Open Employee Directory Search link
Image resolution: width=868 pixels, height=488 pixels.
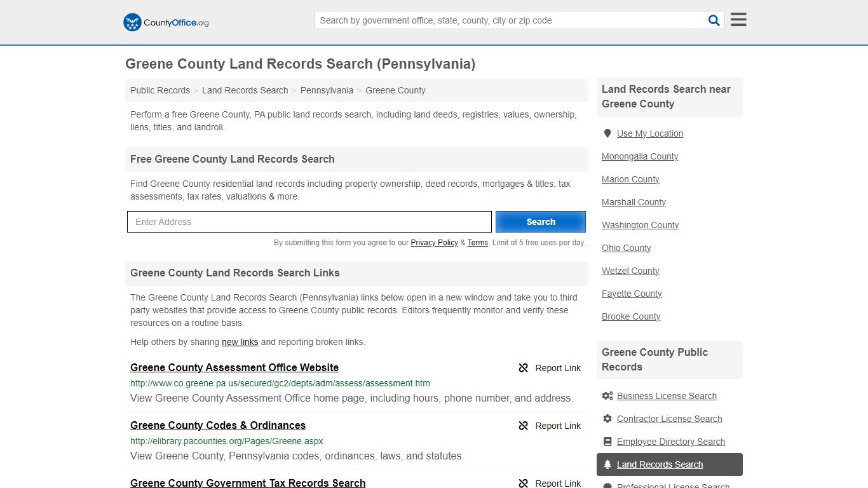coord(671,442)
